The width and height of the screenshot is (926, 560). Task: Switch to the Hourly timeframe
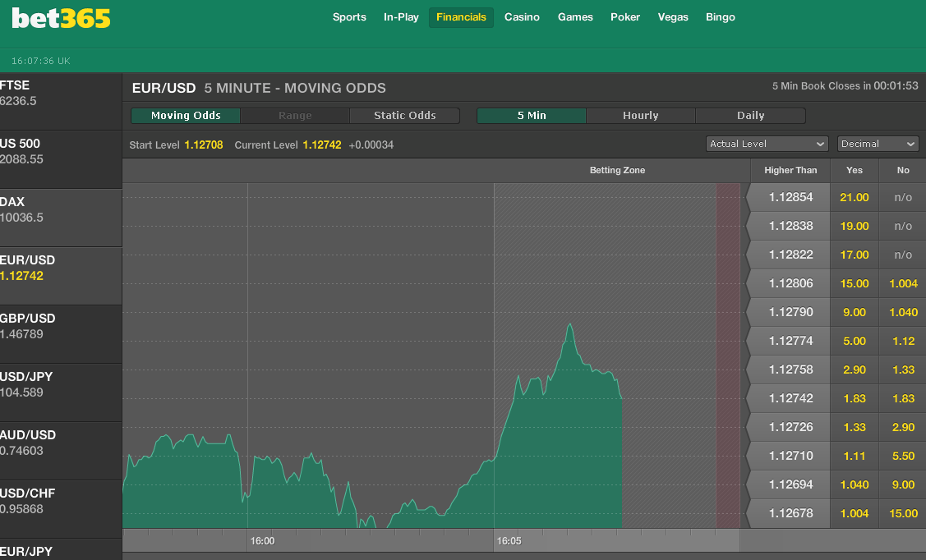[641, 116]
